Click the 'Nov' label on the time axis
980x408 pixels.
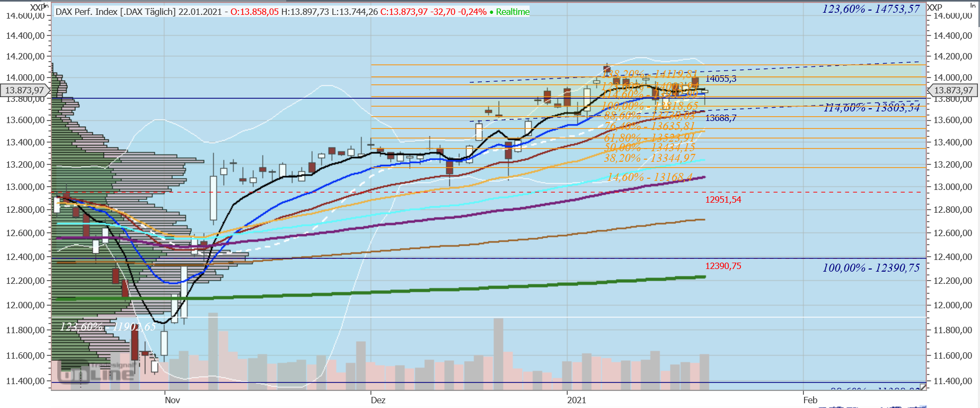172,400
